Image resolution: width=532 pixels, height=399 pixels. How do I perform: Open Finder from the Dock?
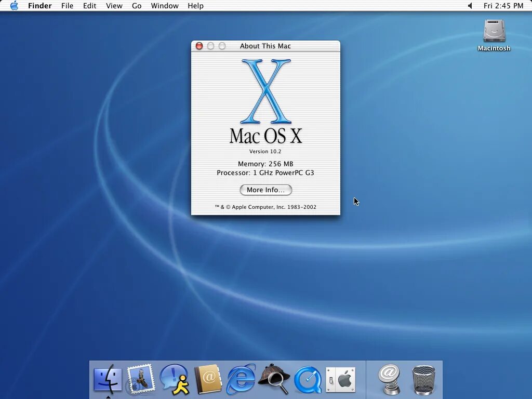click(x=108, y=379)
